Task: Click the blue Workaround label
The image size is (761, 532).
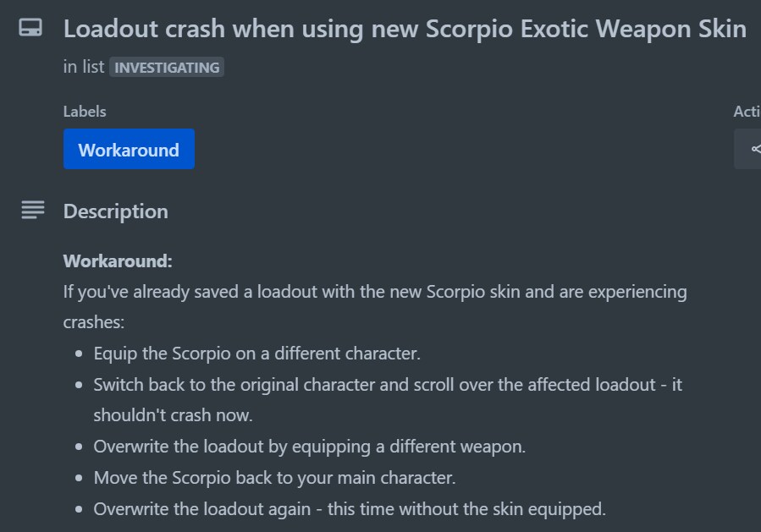Action: pyautogui.click(x=129, y=150)
